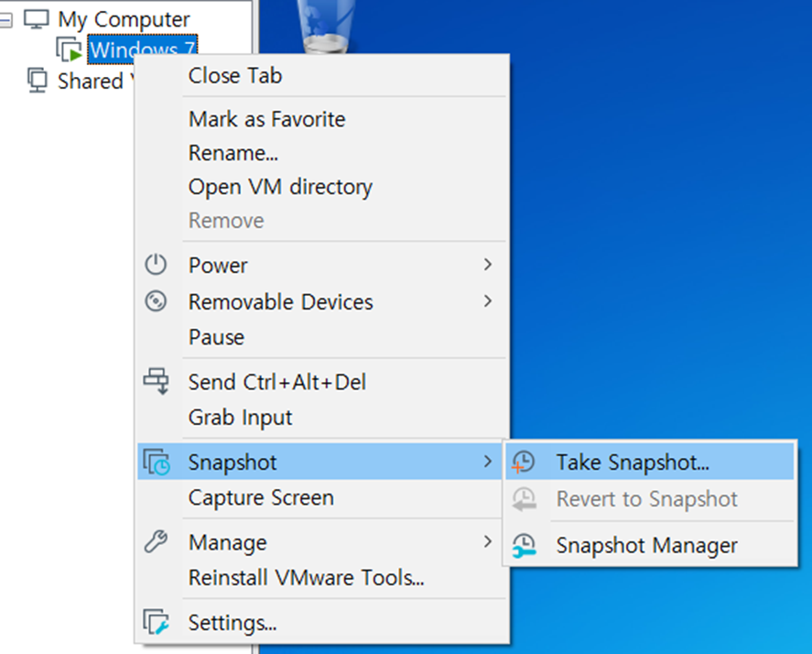
Task: Click the Manage wrench icon
Action: point(156,542)
